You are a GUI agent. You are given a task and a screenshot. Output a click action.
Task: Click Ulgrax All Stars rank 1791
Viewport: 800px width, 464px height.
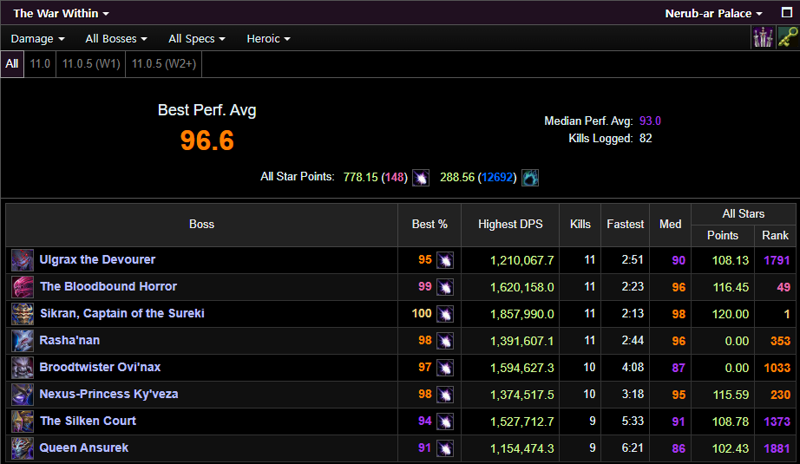[777, 260]
